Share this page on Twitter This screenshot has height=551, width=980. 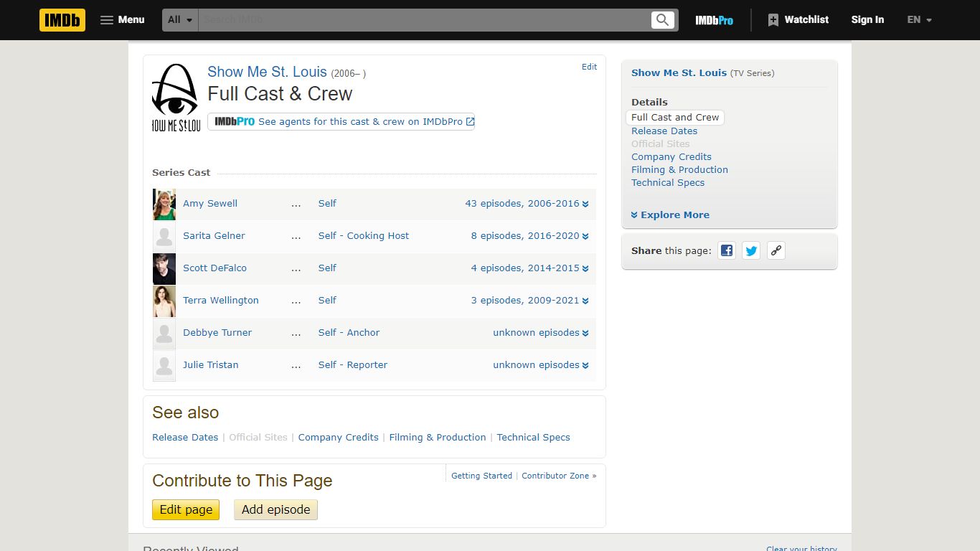pyautogui.click(x=751, y=251)
